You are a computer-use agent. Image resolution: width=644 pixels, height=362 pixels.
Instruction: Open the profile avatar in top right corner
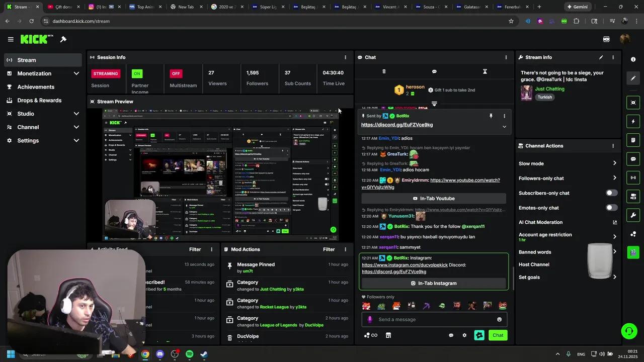(x=625, y=39)
